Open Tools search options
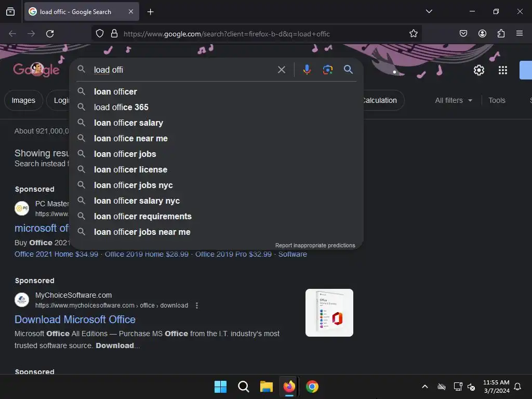 pyautogui.click(x=497, y=100)
